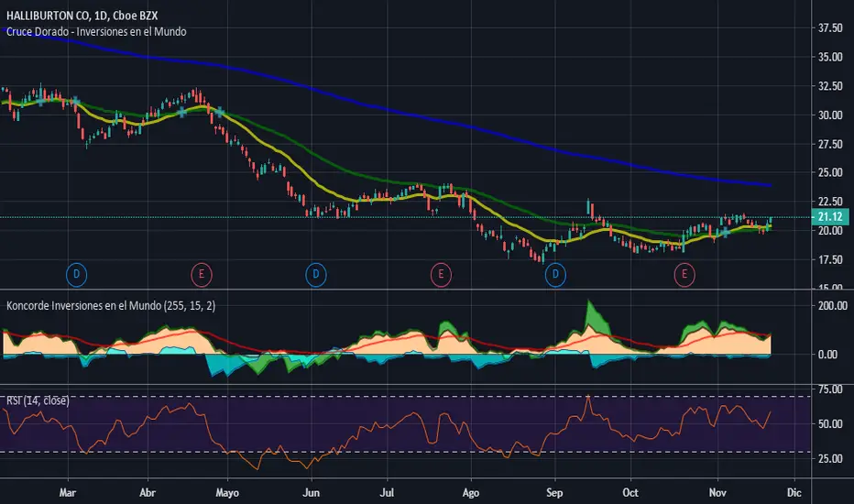This screenshot has width=854, height=504.
Task: Click the 50.00 RSI axis label
Action: click(830, 424)
